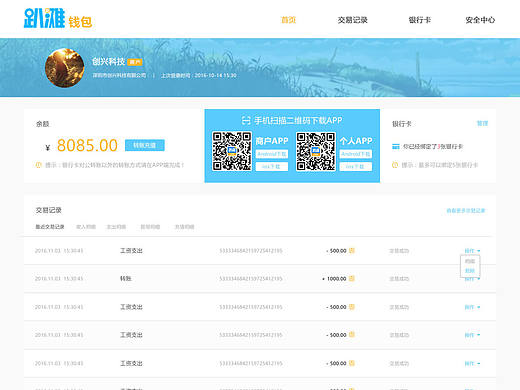The image size is (520, 390).
Task: Click the 转账 transaction type
Action: click(126, 278)
